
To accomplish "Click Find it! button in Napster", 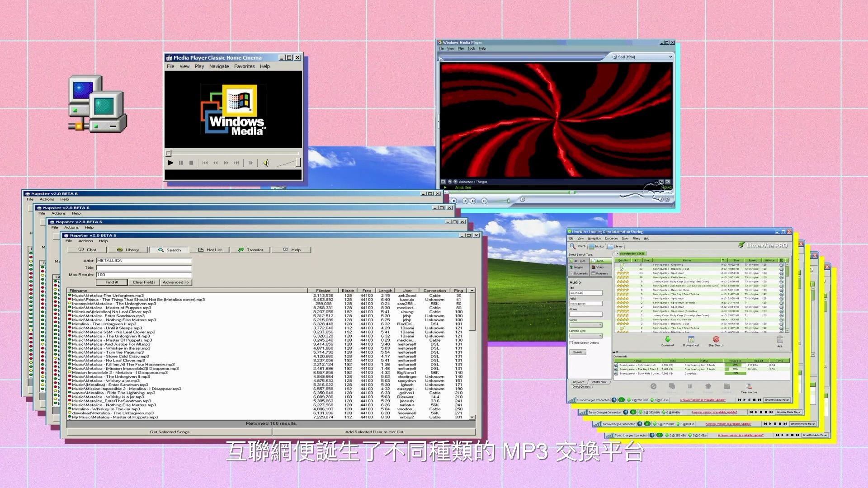I will click(x=112, y=282).
